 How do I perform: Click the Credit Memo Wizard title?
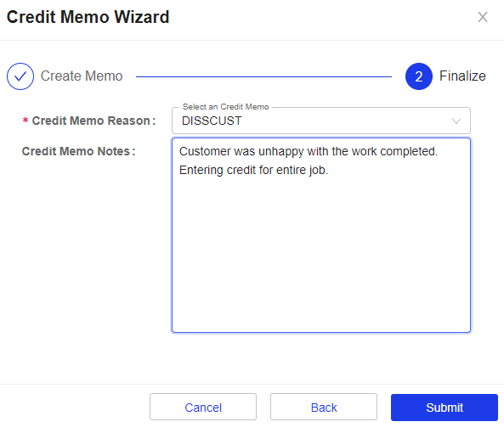pos(88,17)
